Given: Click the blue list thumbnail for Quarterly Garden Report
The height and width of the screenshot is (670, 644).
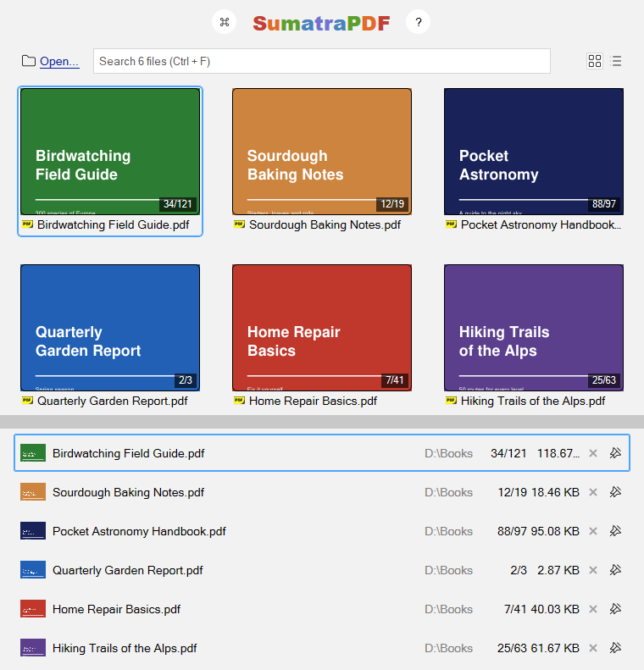Looking at the screenshot, I should coord(33,569).
